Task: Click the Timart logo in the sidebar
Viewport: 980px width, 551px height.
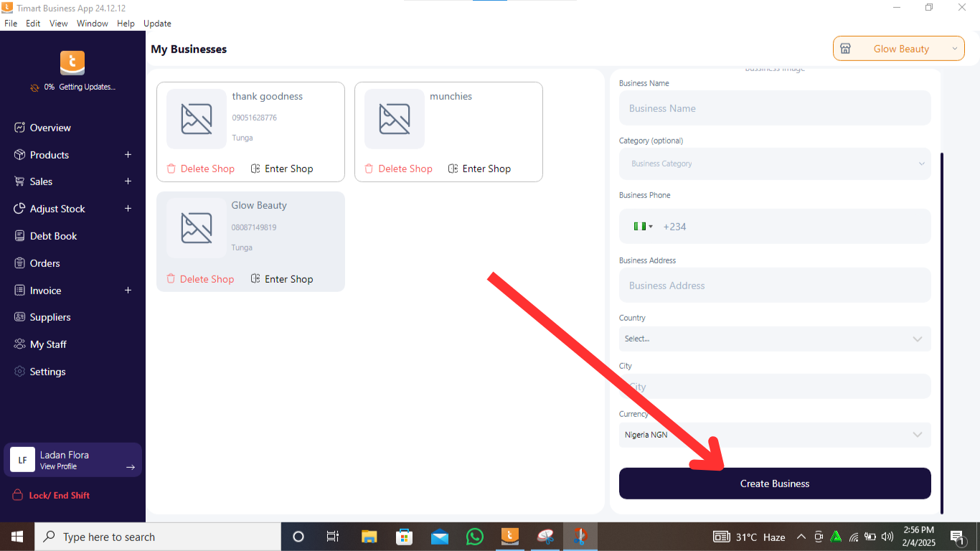Action: point(72,63)
